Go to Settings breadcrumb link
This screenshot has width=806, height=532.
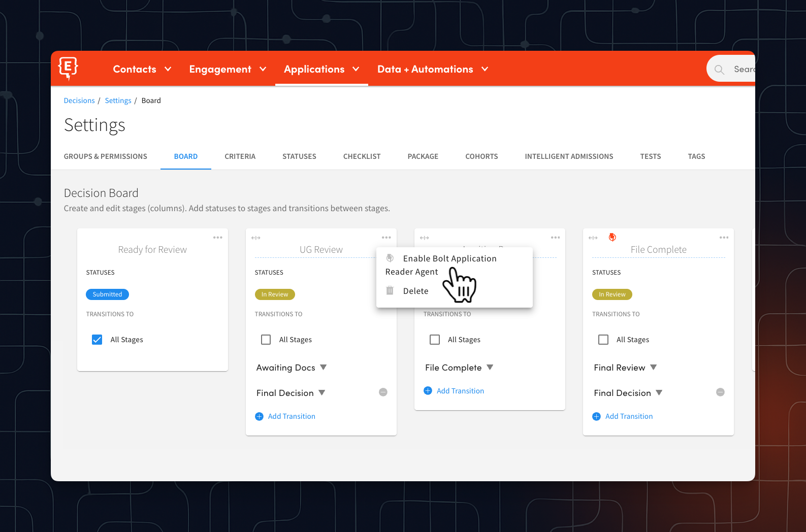coord(118,101)
